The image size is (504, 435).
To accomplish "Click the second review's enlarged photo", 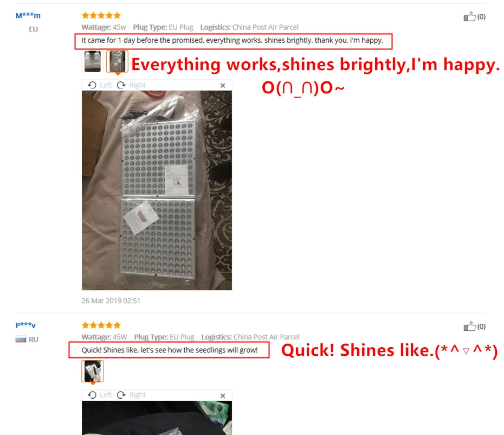I will point(157,418).
